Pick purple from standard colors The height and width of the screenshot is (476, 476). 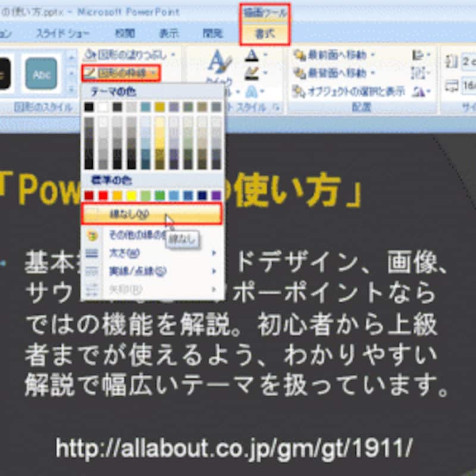[216, 196]
